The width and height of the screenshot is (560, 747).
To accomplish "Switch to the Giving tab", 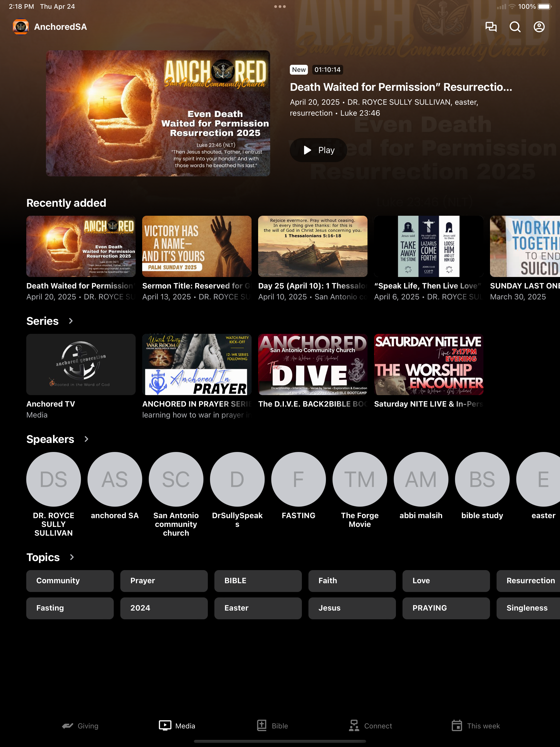I will 80,726.
